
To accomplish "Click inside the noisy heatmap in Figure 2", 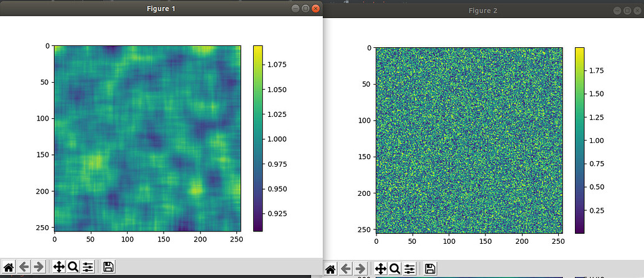I will [x=469, y=140].
